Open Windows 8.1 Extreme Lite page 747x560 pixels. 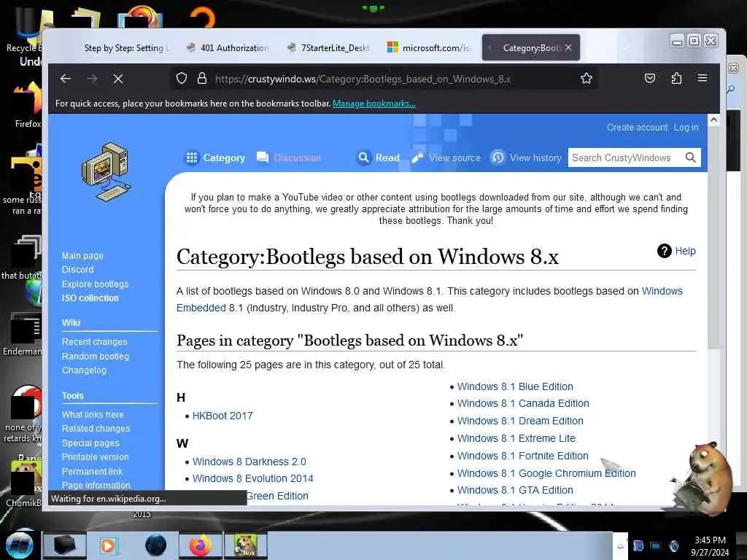(516, 438)
